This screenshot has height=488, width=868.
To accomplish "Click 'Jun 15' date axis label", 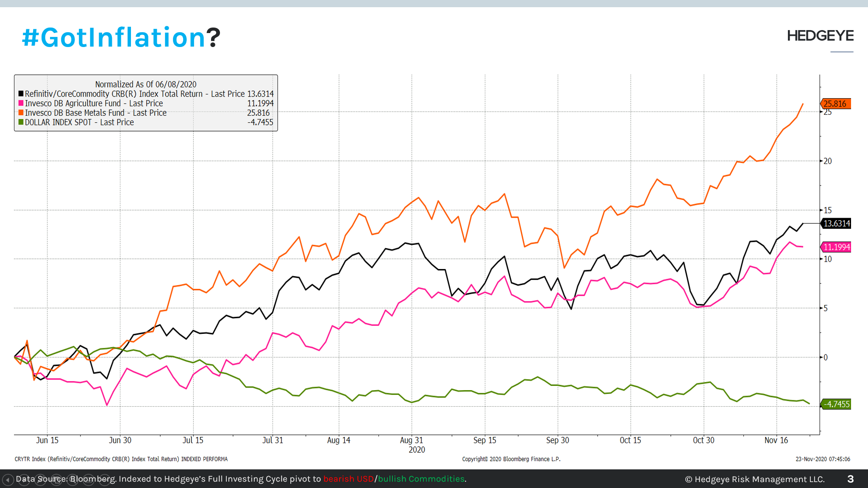I will (x=47, y=440).
